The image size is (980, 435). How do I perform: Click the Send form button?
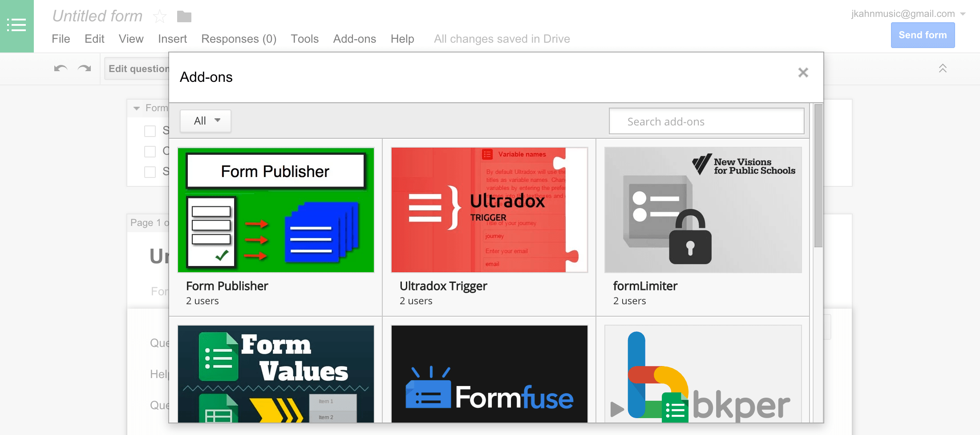pyautogui.click(x=923, y=35)
